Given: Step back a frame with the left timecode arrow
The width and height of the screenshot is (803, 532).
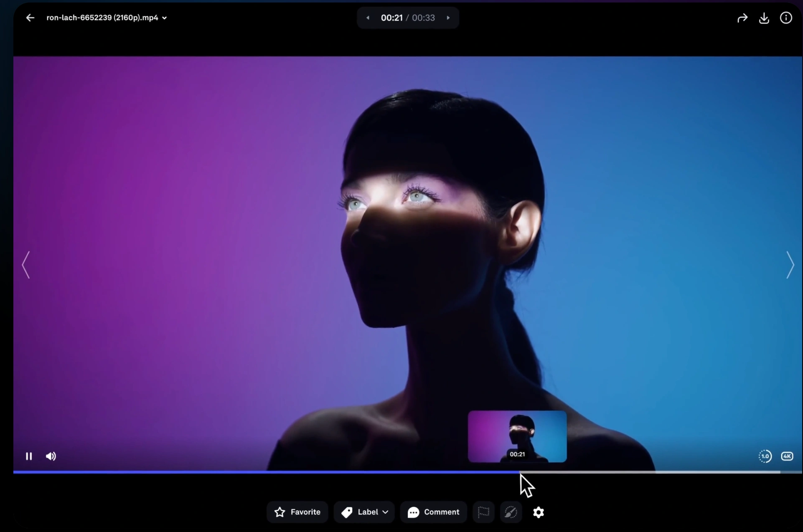Looking at the screenshot, I should pos(368,18).
